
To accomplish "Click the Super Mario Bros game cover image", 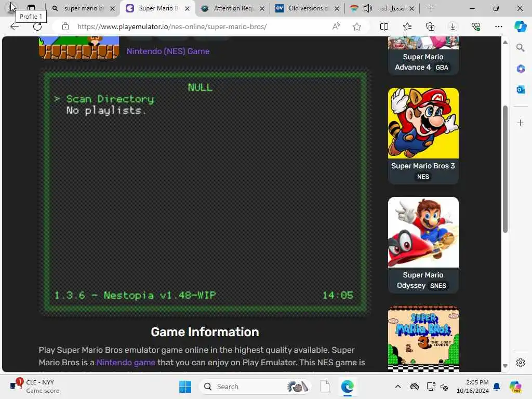I will point(79,47).
